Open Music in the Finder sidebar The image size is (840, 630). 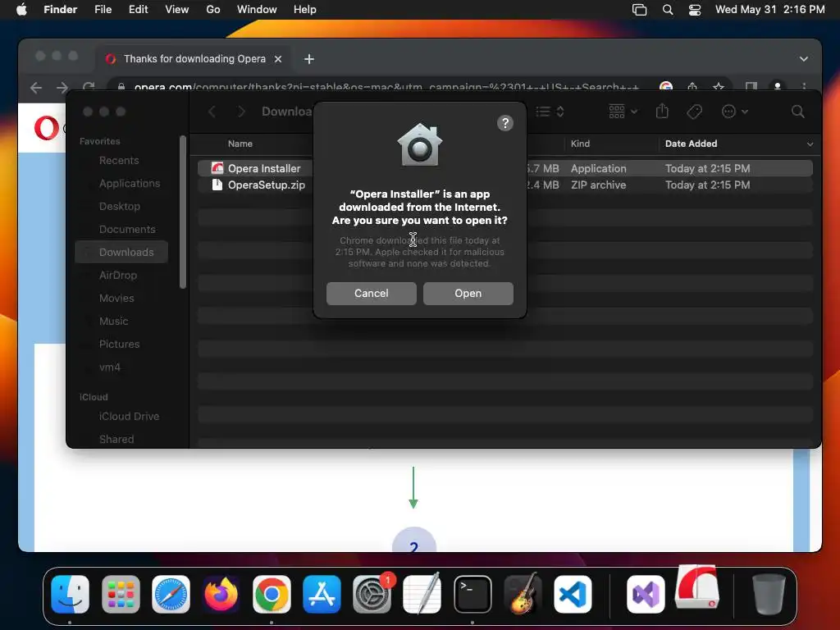pos(113,322)
